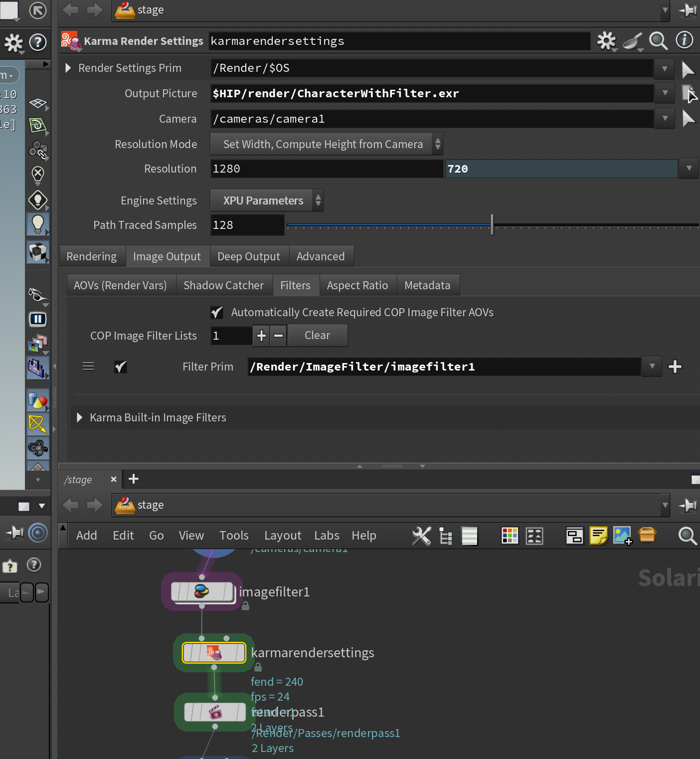The image size is (700, 759).
Task: Switch network view to table list mode
Action: point(470,536)
